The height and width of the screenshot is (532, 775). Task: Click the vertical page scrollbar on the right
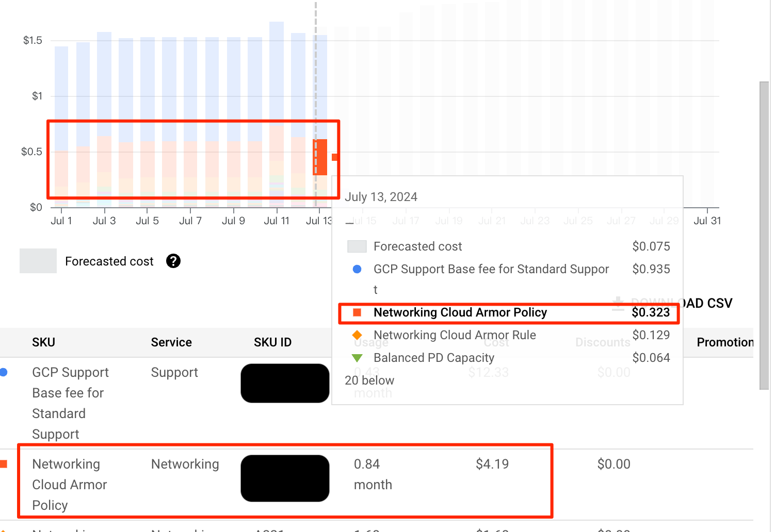point(765,235)
